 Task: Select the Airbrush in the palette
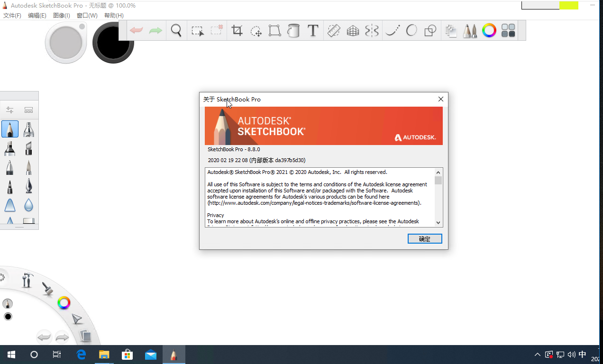tap(28, 129)
